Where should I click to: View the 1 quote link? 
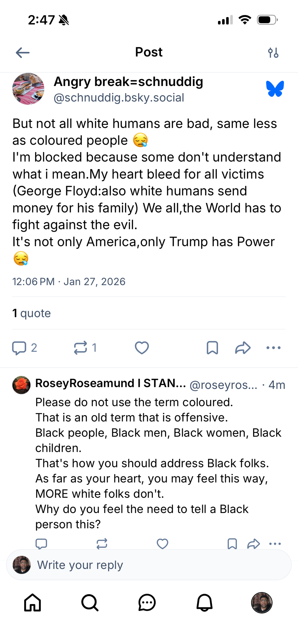32,313
